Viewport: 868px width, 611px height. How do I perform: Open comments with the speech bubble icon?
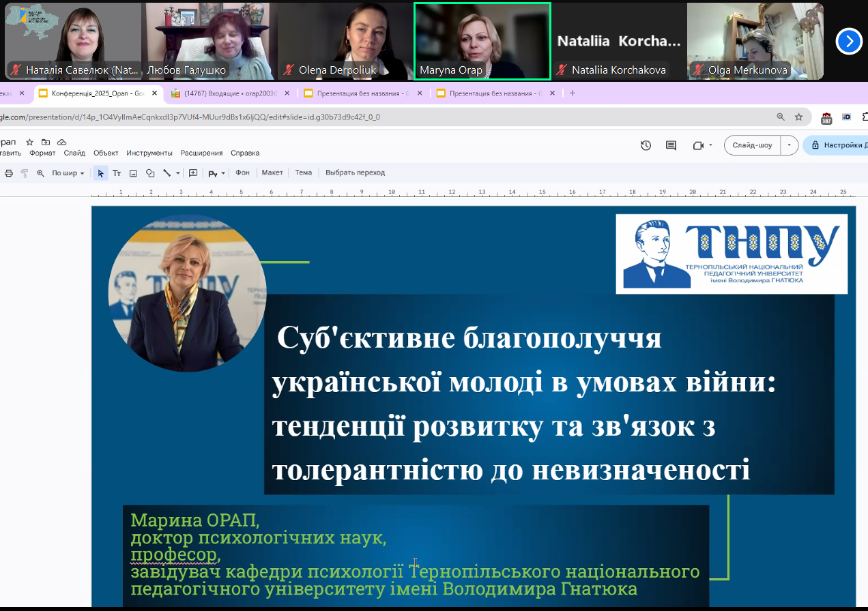671,145
